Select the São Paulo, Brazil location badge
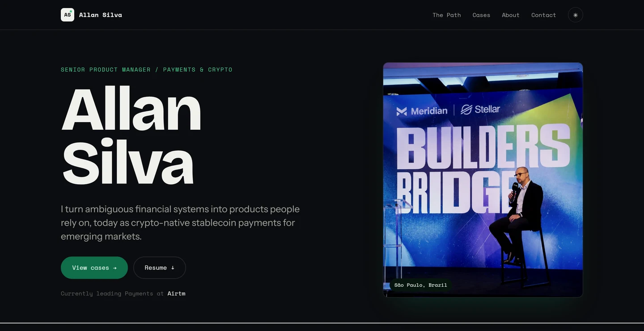This screenshot has width=644, height=331. tap(420, 285)
